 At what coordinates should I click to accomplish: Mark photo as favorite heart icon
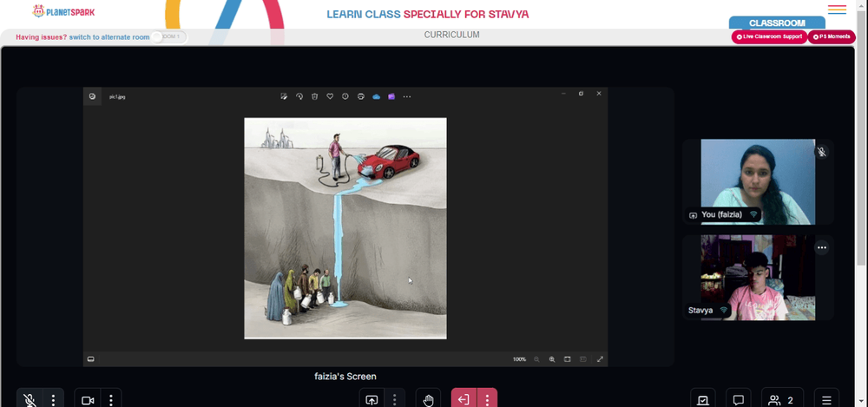[x=330, y=96]
